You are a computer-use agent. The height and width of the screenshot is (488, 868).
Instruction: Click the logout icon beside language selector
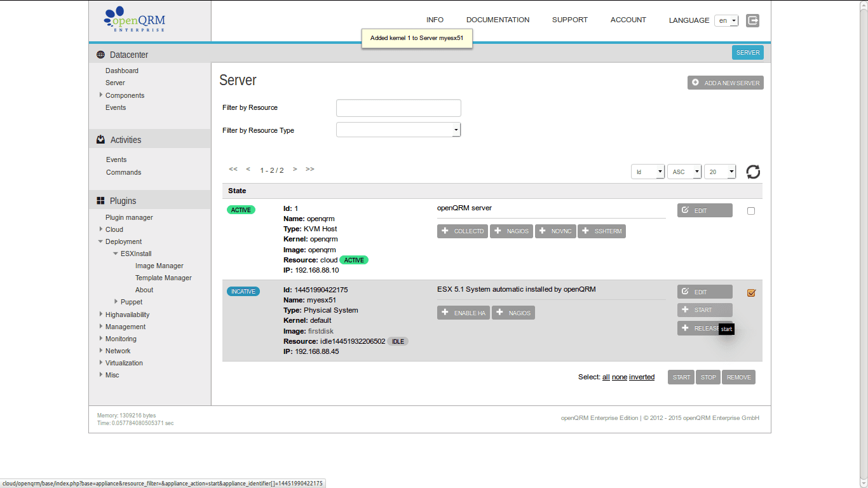point(752,20)
